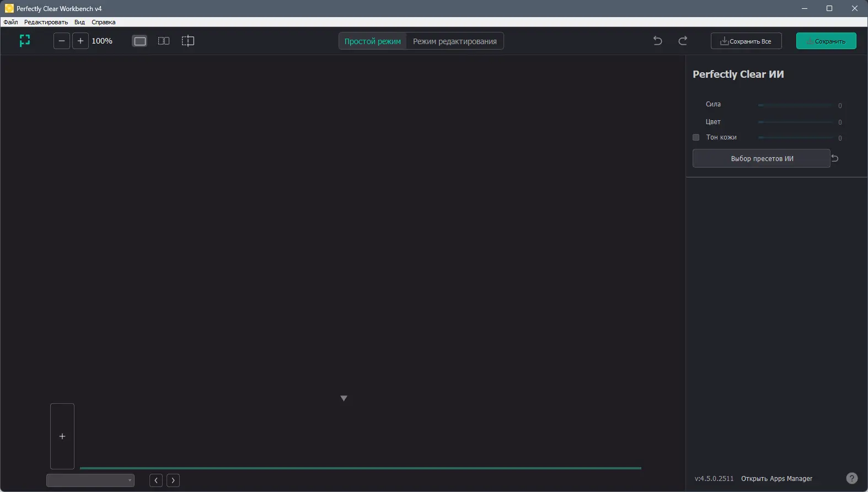This screenshot has width=868, height=492.
Task: Close the Perfectly Clear Workbench window
Action: (x=855, y=8)
